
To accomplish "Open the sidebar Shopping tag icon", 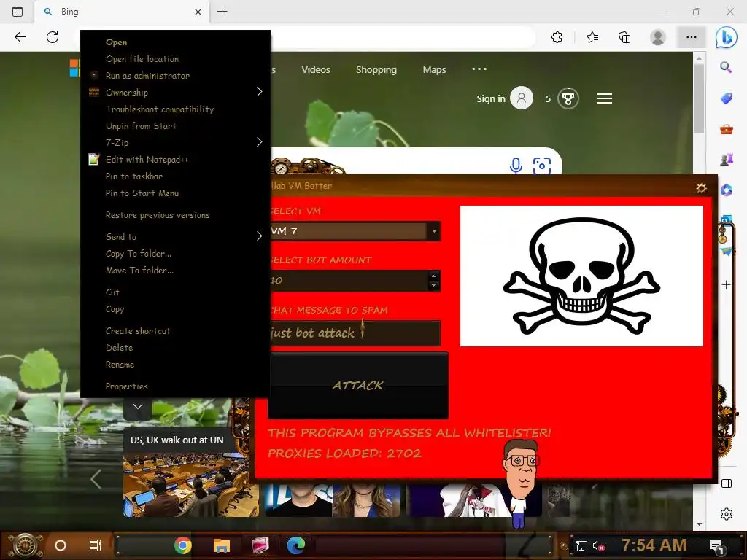I will (726, 98).
